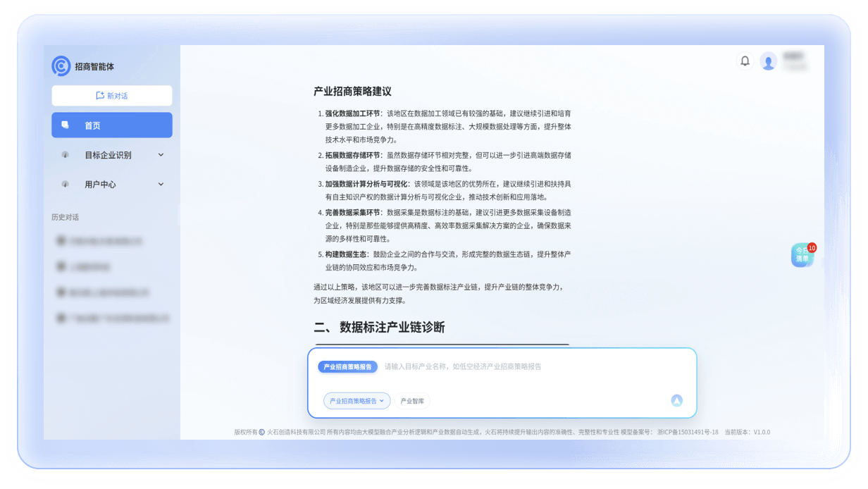This screenshot has width=868, height=489.
Task: Start a 新对话
Action: pos(111,96)
